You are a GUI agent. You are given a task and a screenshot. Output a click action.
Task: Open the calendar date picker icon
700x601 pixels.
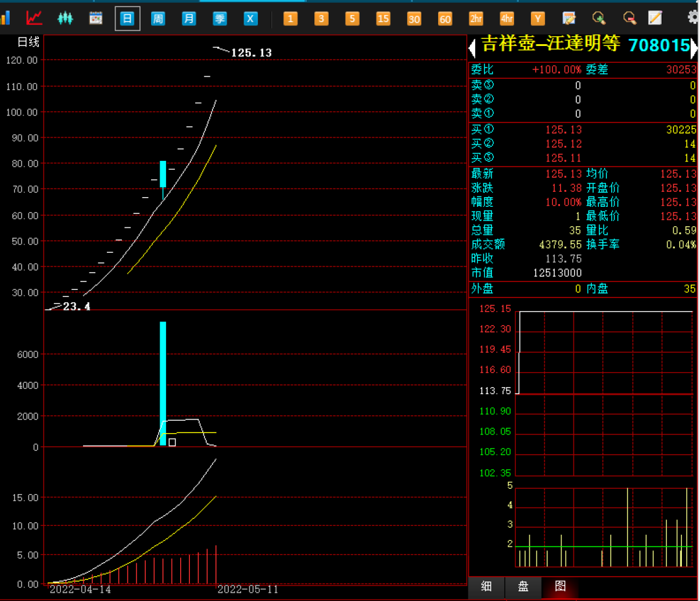coord(95,18)
